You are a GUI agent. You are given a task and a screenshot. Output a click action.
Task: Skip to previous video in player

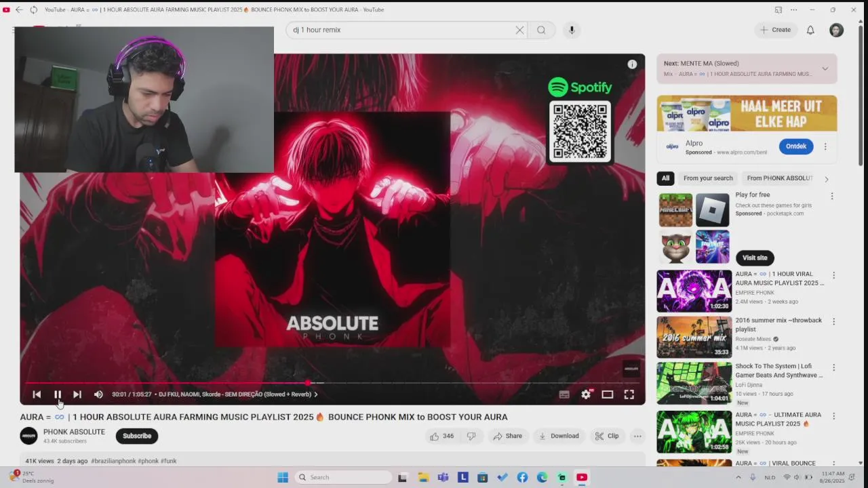tap(37, 394)
